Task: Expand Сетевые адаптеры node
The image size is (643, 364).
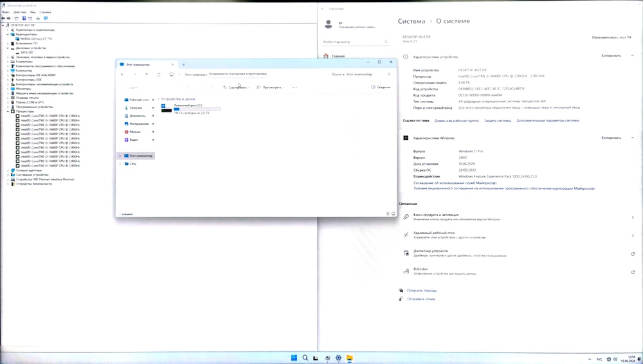Action: click(x=7, y=170)
